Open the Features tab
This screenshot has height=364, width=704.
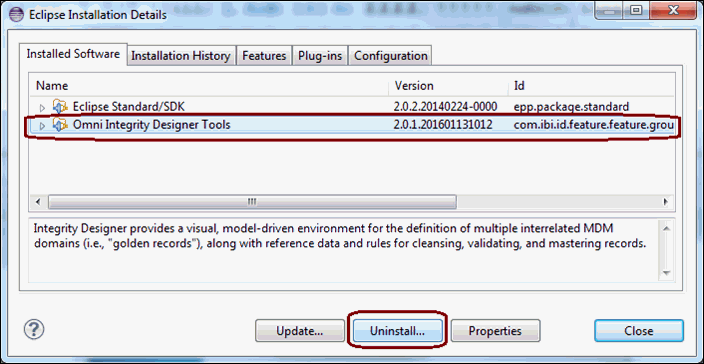[264, 56]
